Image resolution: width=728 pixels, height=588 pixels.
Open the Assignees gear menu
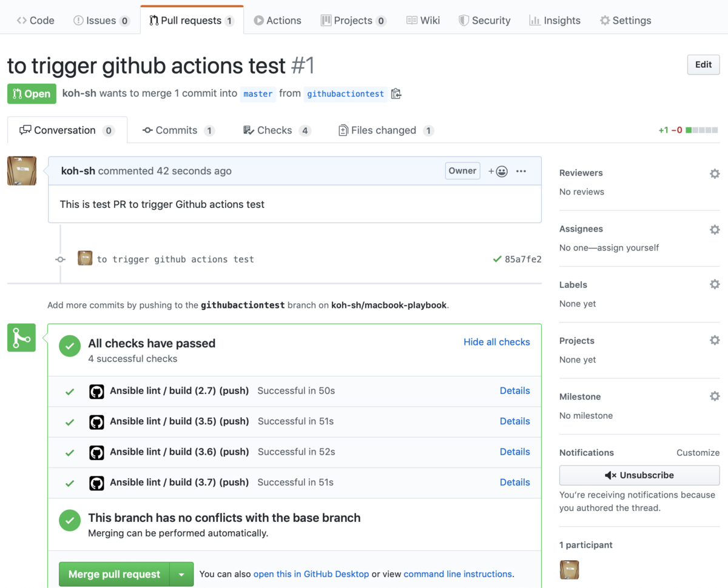[715, 229]
